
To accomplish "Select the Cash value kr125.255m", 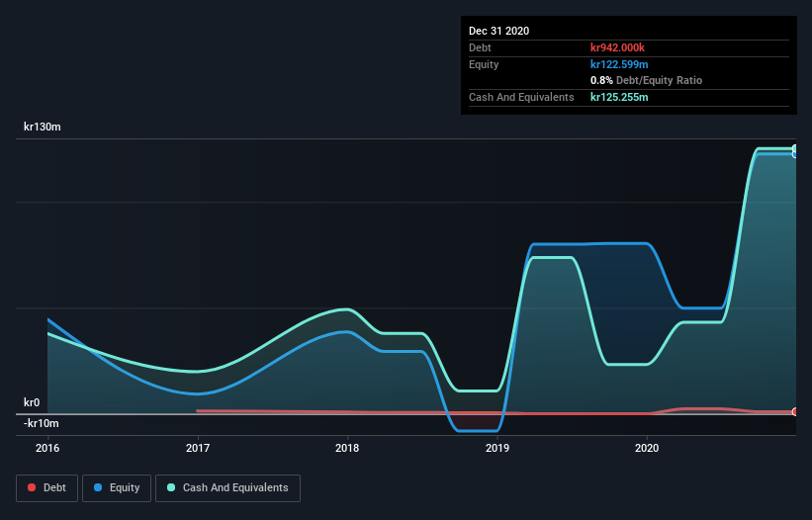I will [619, 97].
